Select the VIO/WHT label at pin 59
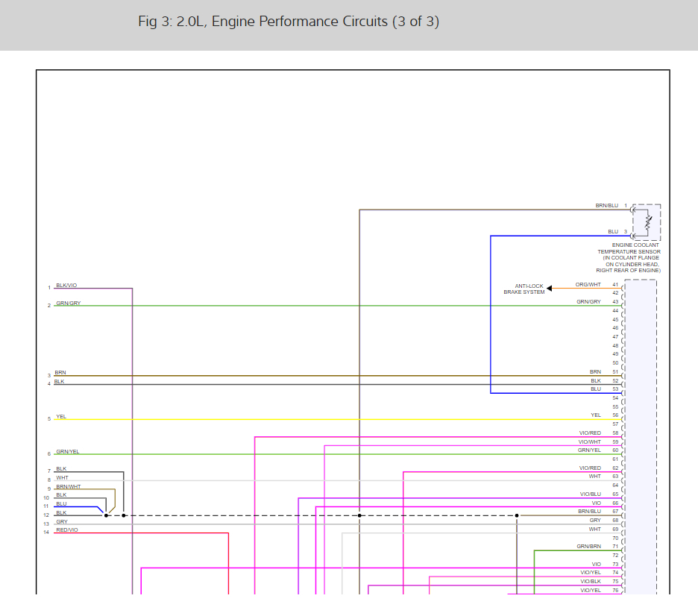The height and width of the screenshot is (616, 698). [589, 441]
